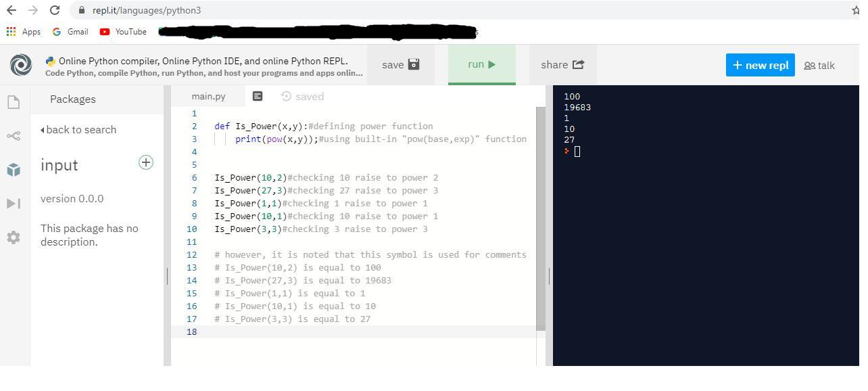Click line 3 print(pow(x,y)) code
Screen dimensions: 868x391
(x=381, y=139)
